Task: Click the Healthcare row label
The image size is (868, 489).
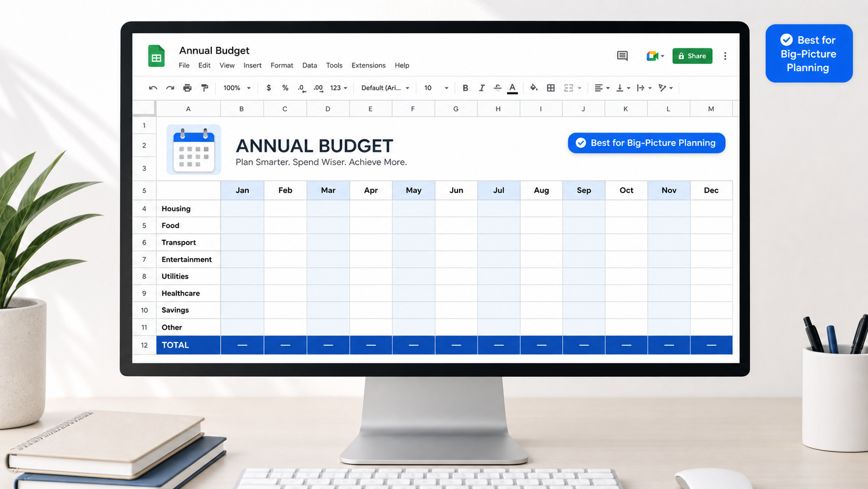Action: (x=181, y=293)
